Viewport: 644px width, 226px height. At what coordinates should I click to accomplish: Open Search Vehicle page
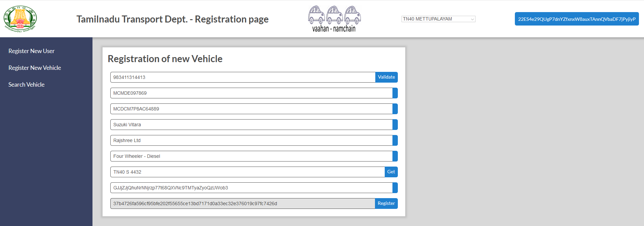pyautogui.click(x=26, y=85)
